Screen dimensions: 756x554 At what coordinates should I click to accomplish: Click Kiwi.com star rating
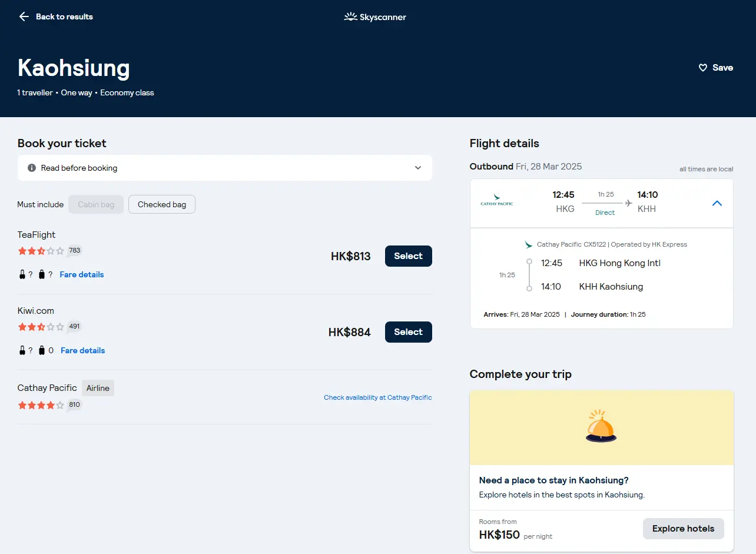[x=41, y=327]
